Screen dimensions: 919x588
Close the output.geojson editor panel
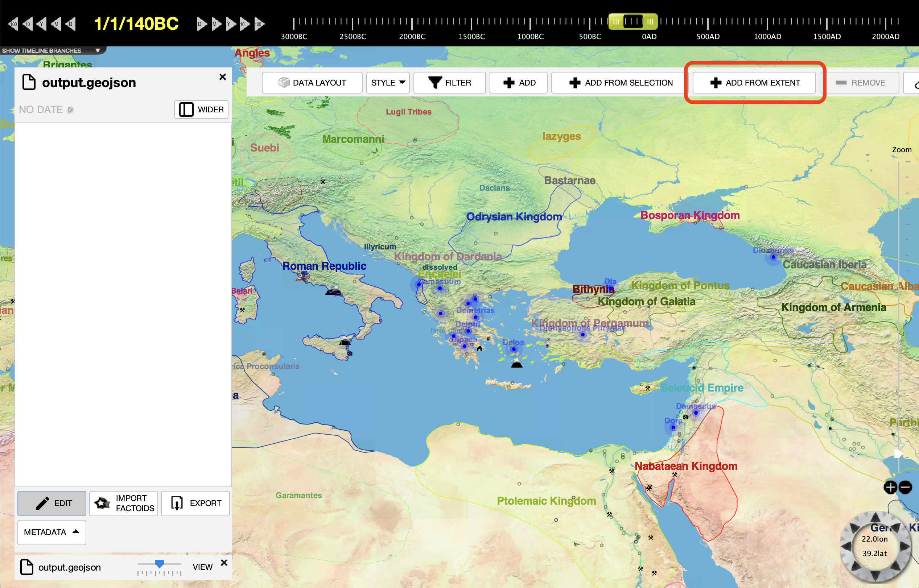[x=223, y=77]
